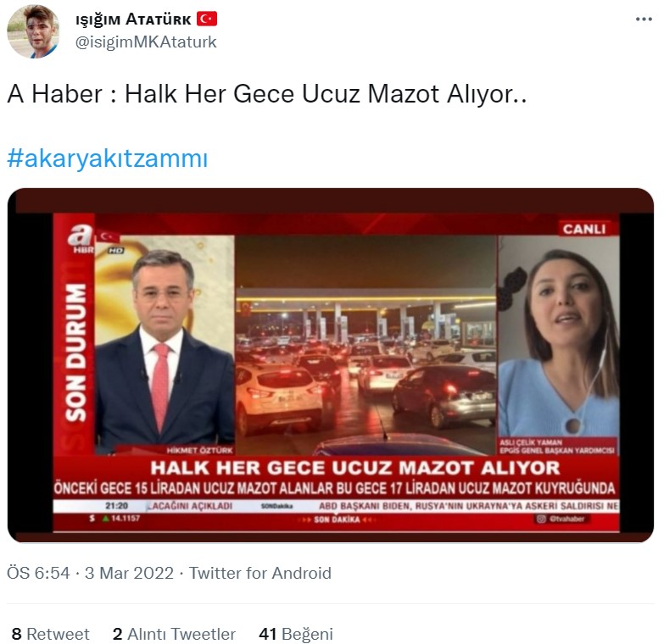
Task: Open the profile avatar photo of the tweet author
Action: click(x=33, y=31)
